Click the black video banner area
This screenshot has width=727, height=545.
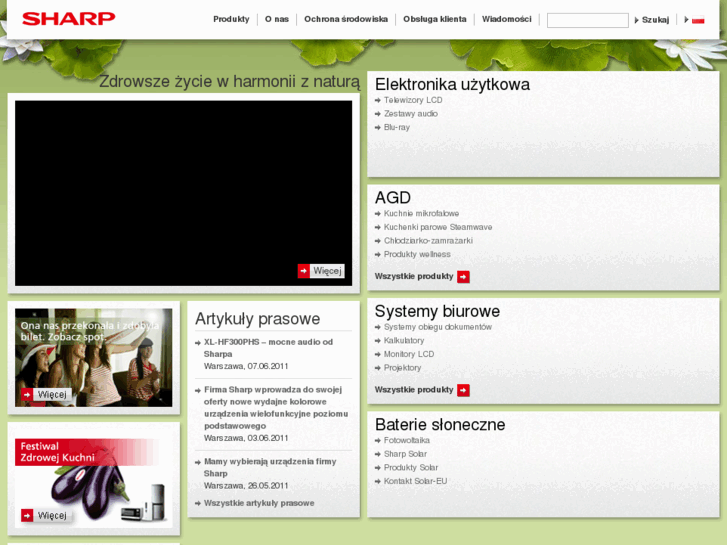183,193
